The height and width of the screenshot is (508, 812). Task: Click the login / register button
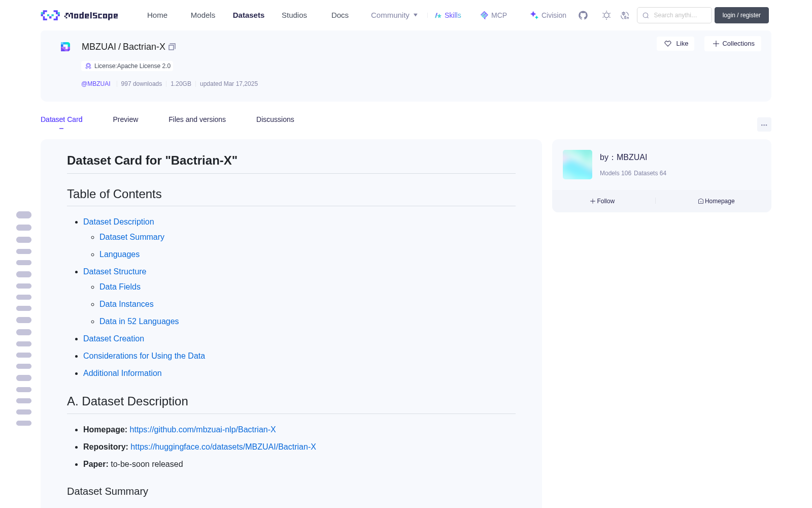[741, 15]
